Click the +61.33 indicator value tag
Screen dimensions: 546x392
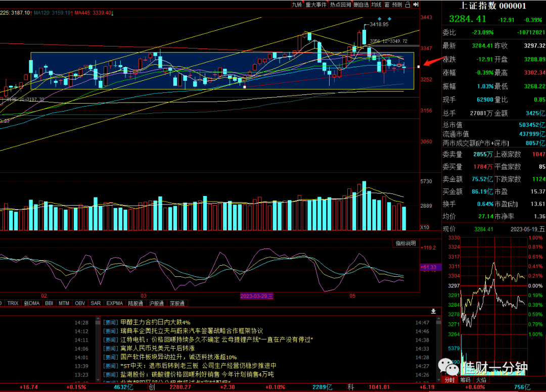point(430,267)
